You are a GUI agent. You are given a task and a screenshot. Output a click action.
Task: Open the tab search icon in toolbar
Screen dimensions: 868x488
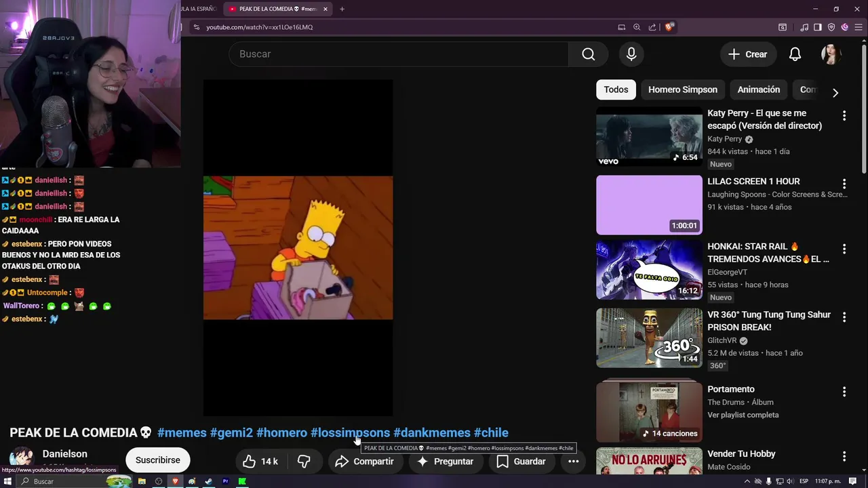coord(783,27)
